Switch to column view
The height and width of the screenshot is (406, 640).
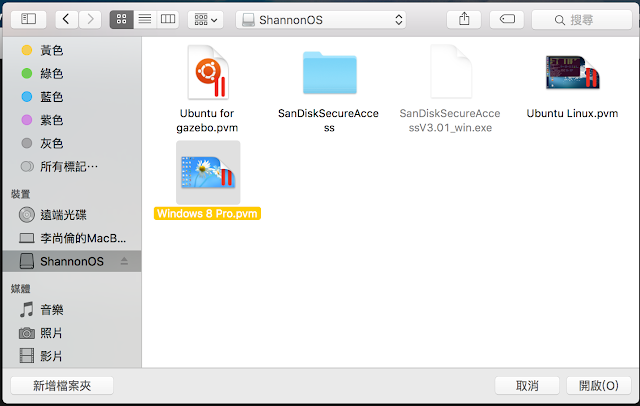(x=168, y=19)
